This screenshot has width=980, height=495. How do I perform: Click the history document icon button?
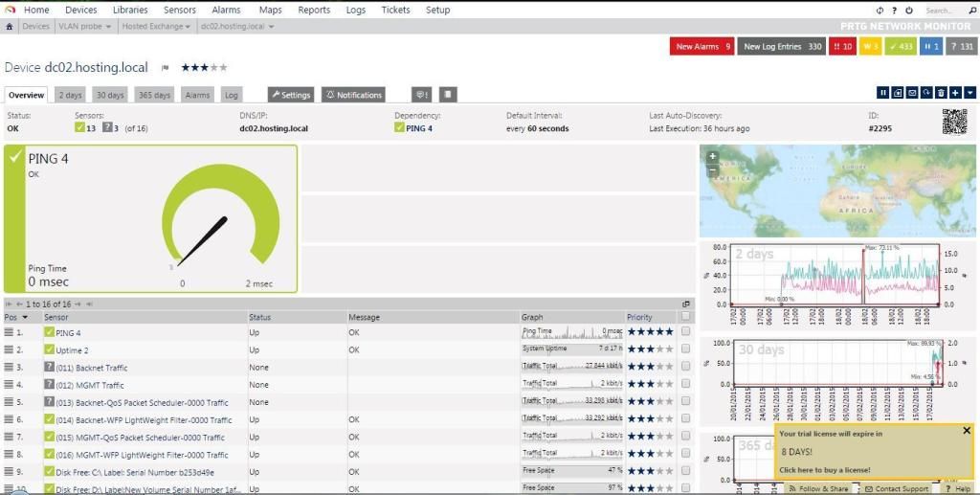[x=448, y=95]
